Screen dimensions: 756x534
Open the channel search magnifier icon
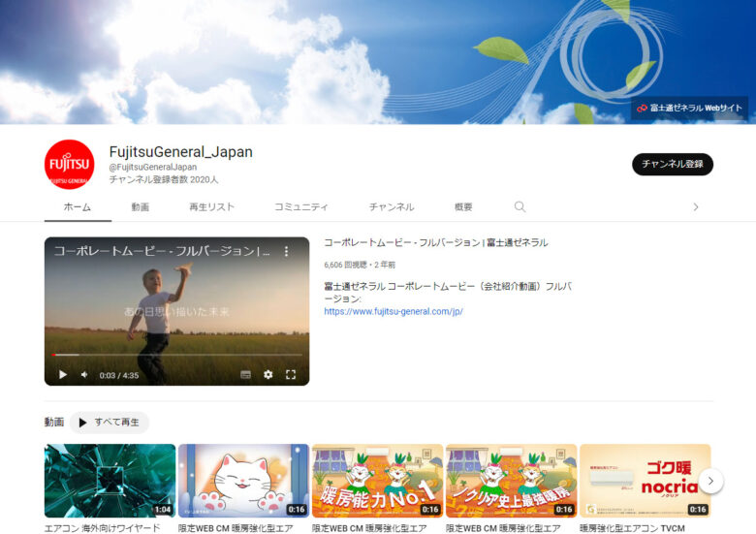tap(520, 206)
